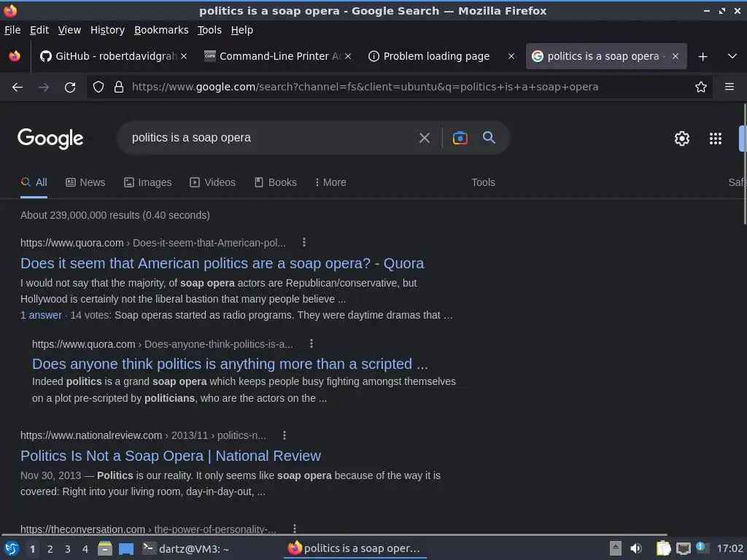Open the Google apps grid
This screenshot has width=747, height=560.
pos(716,139)
